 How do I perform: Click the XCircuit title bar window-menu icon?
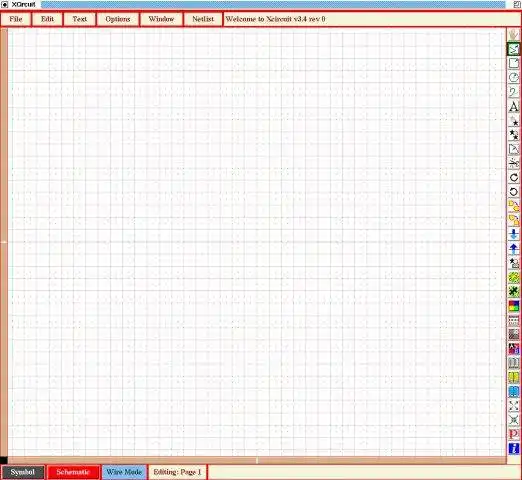click(x=4, y=4)
